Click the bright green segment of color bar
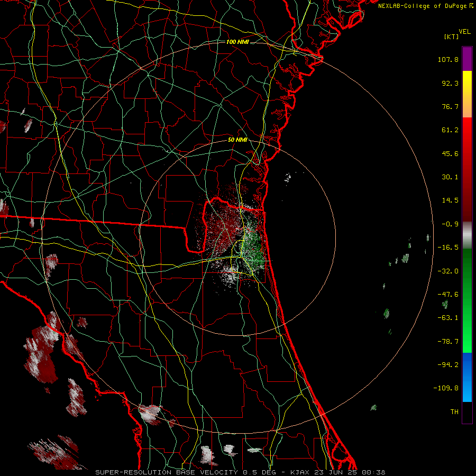Viewport: 476px width, 476px height. click(467, 300)
